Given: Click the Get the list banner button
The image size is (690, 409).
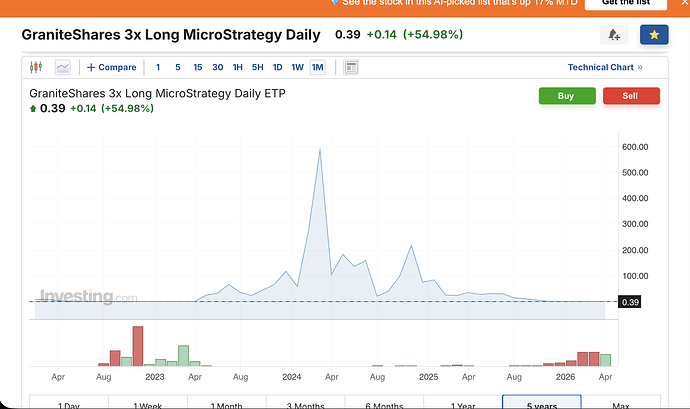Looking at the screenshot, I should pyautogui.click(x=626, y=4).
